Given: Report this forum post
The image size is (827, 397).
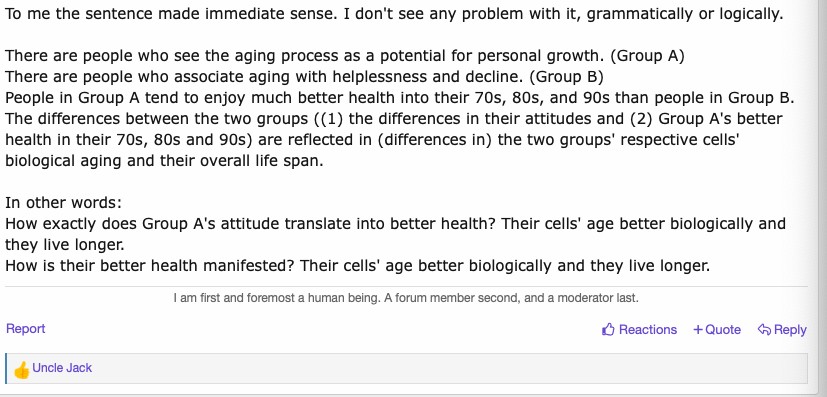Looking at the screenshot, I should coord(25,328).
